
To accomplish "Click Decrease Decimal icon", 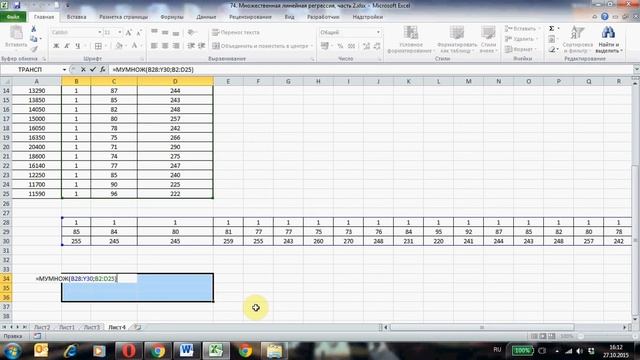I will 377,46.
